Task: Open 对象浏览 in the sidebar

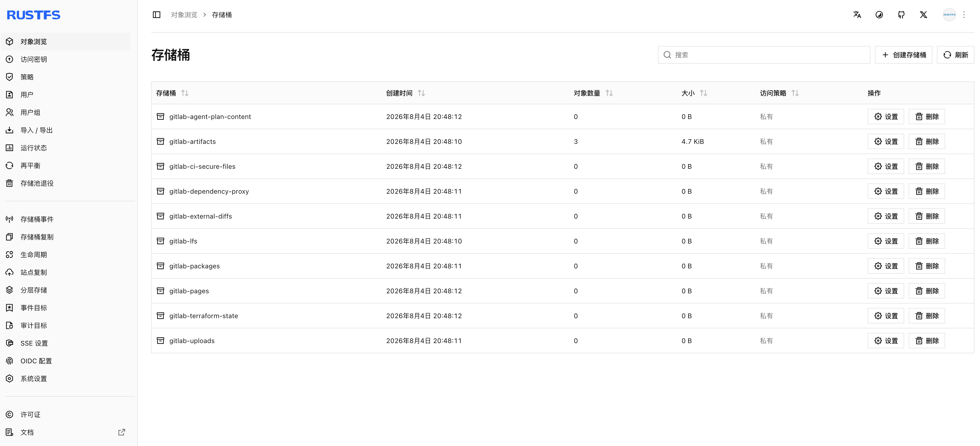Action: click(x=65, y=42)
